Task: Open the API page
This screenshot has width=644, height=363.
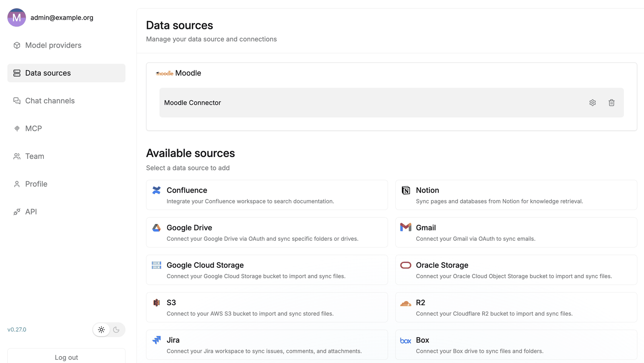Action: coord(66,212)
